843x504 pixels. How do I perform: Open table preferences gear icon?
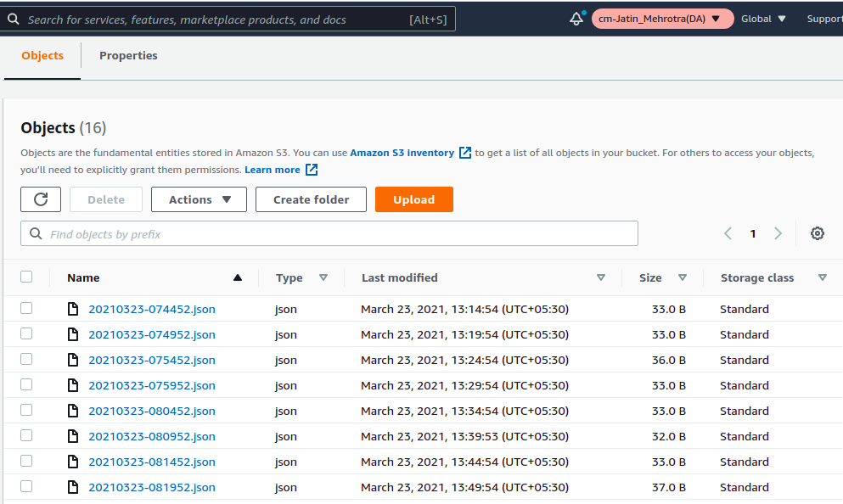pos(818,233)
